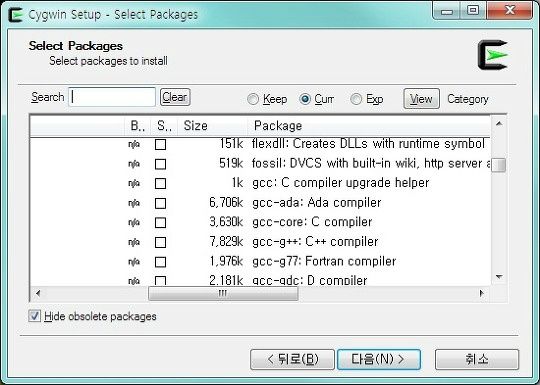Select the Exp radio button
The image size is (540, 385).
(x=356, y=99)
